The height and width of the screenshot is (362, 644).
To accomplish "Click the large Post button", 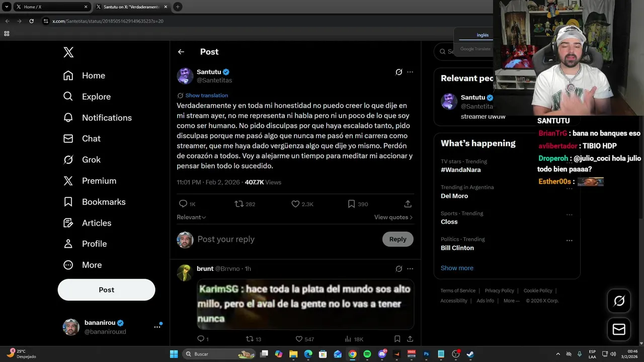I will tap(106, 290).
